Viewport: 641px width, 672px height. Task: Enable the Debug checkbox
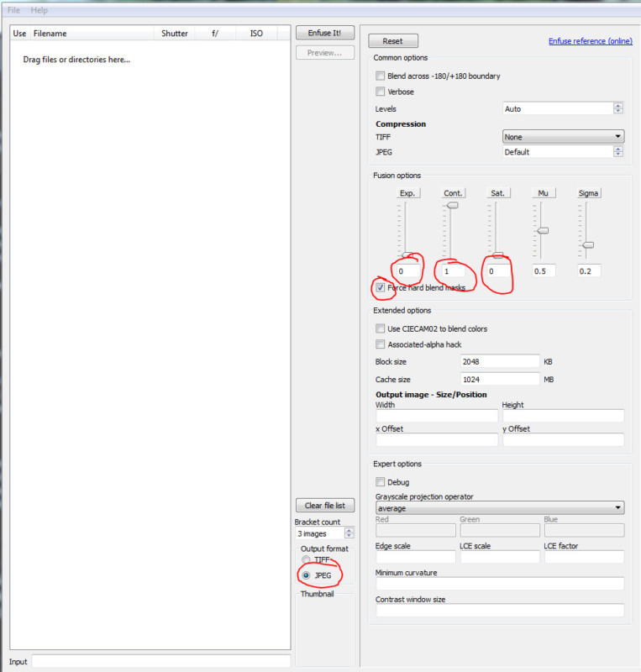pyautogui.click(x=380, y=482)
